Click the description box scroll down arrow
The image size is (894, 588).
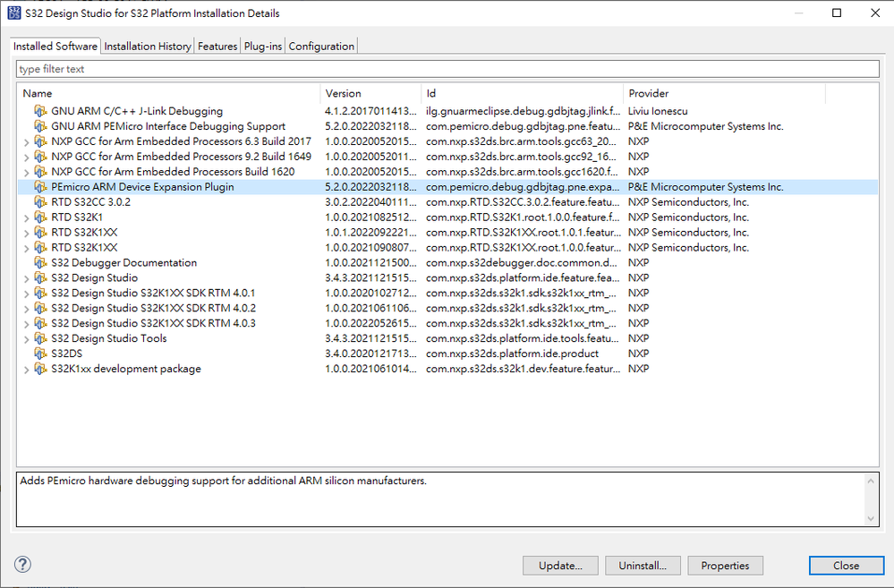(871, 518)
